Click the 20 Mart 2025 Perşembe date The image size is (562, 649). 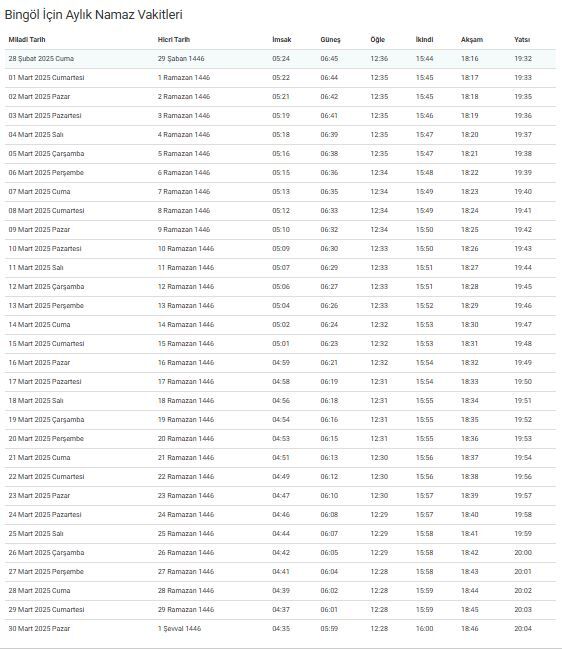46,439
